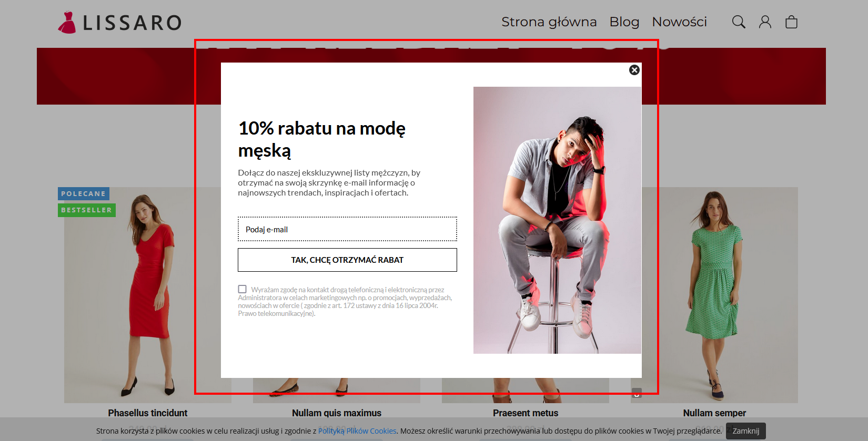Screen dimensions: 868x441
Task: Go to Strona główna menu item
Action: pyautogui.click(x=549, y=22)
